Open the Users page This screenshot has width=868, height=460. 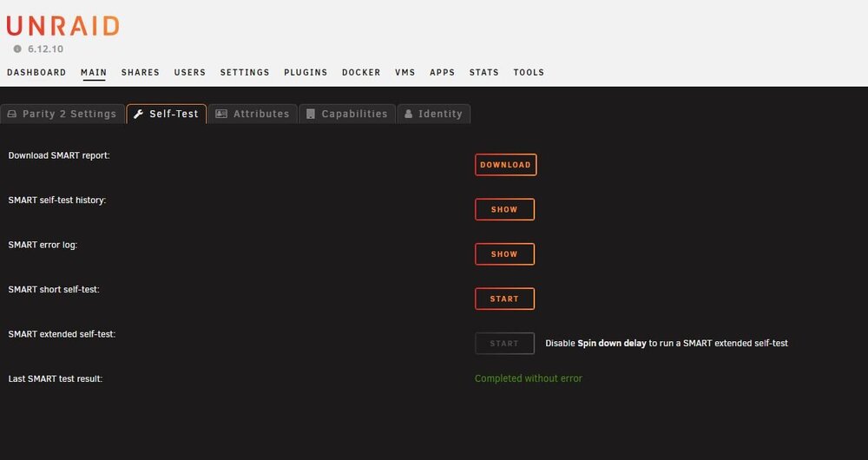pyautogui.click(x=190, y=72)
